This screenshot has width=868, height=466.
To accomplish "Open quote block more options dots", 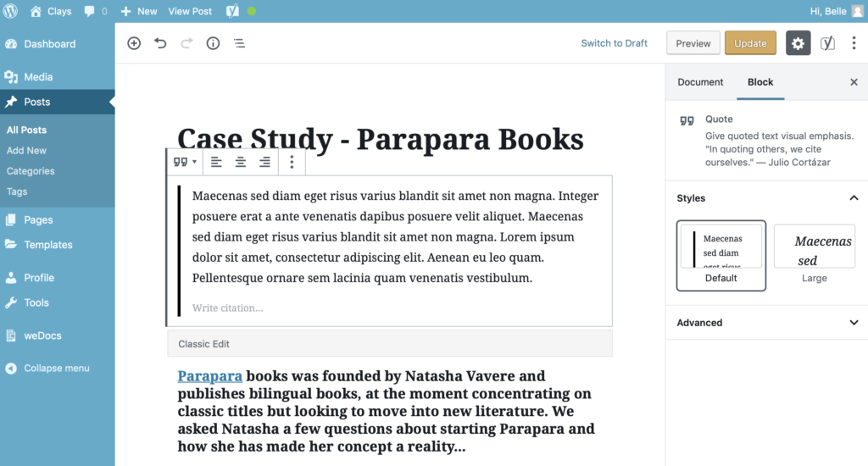I will [x=292, y=162].
